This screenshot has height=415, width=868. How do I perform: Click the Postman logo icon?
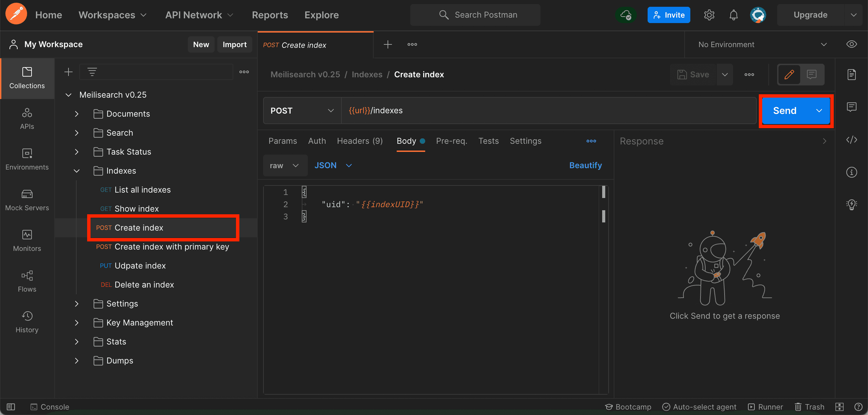(16, 14)
